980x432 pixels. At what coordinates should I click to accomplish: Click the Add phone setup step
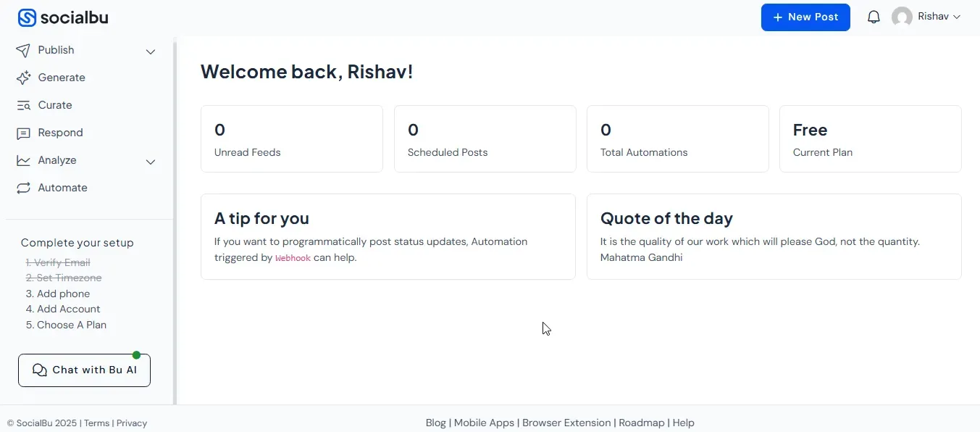pos(58,294)
